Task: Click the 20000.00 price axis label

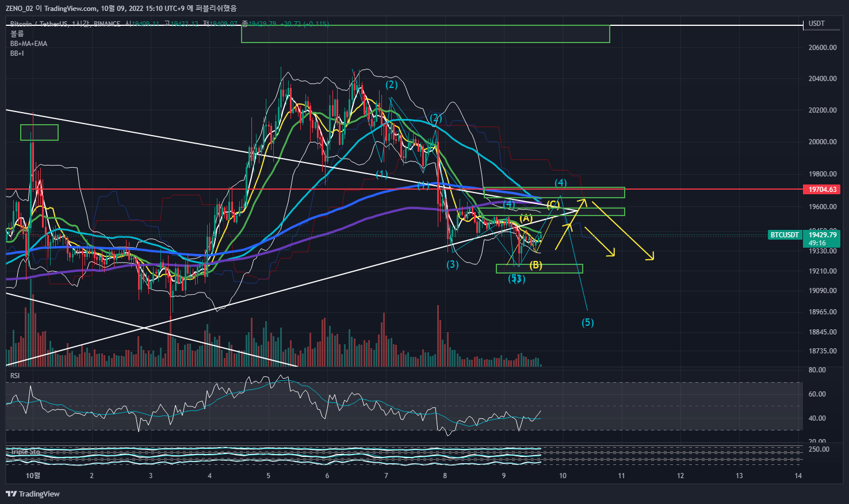Action: point(823,142)
